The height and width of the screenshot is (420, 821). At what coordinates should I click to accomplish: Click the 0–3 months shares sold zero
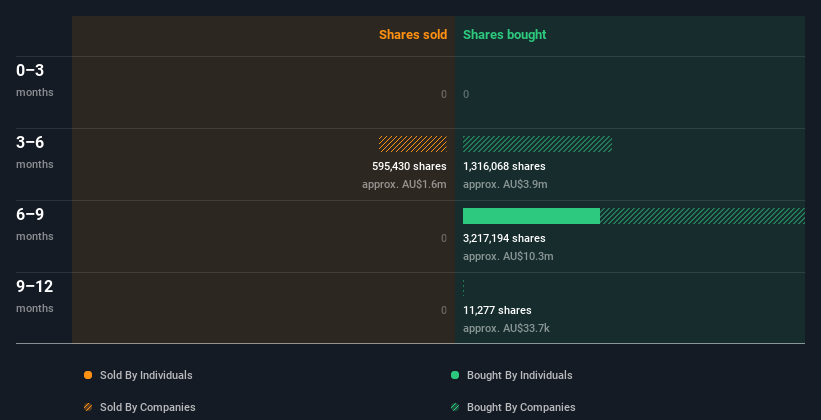click(444, 94)
